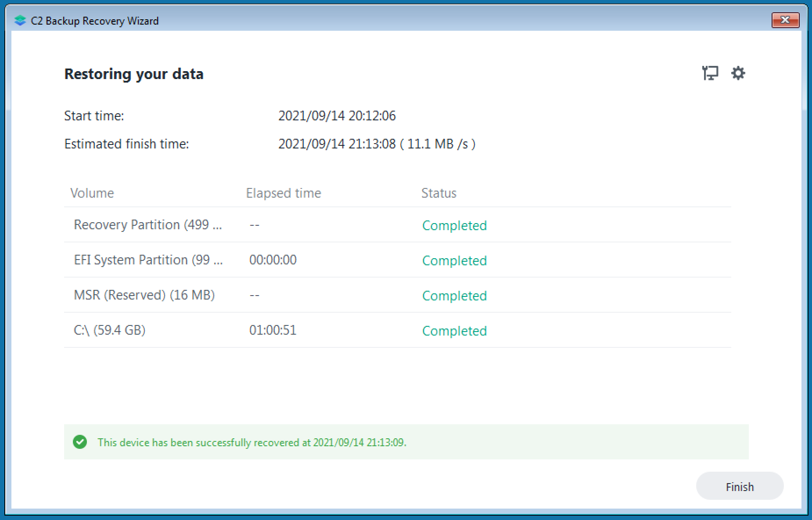Open the network settings monitor icon
The width and height of the screenshot is (812, 520).
coord(710,73)
